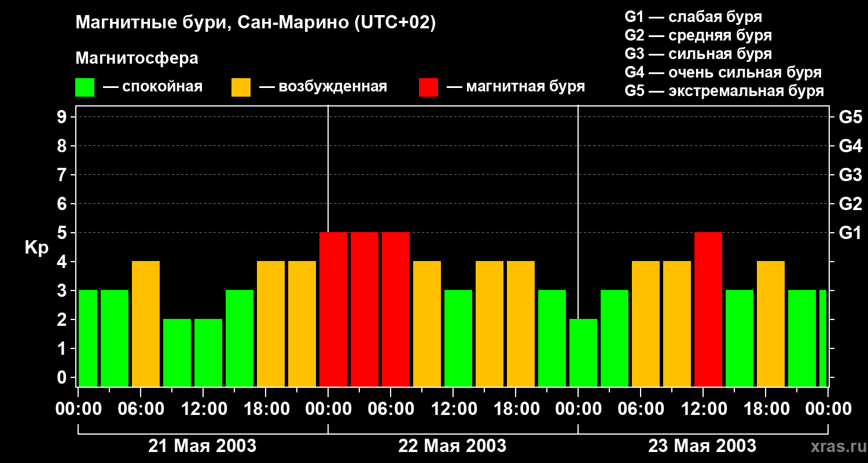Click the 'Магнитосфера' heading
The image size is (868, 463).
click(137, 58)
